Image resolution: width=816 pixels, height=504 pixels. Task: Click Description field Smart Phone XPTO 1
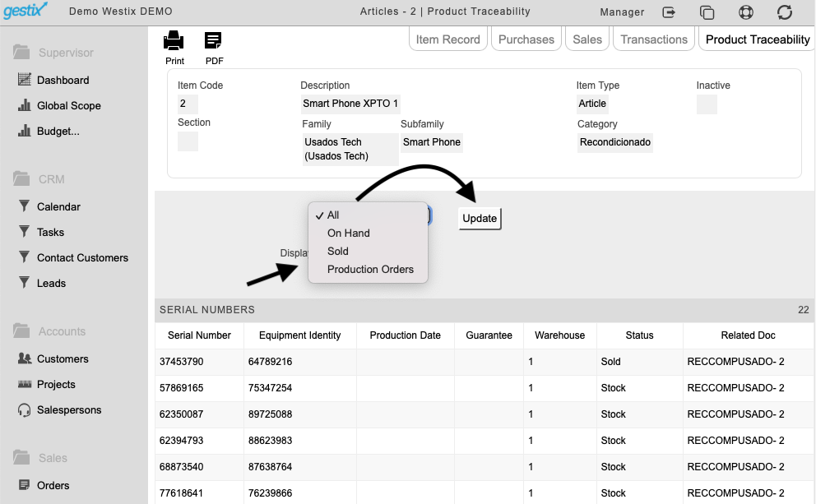click(350, 104)
